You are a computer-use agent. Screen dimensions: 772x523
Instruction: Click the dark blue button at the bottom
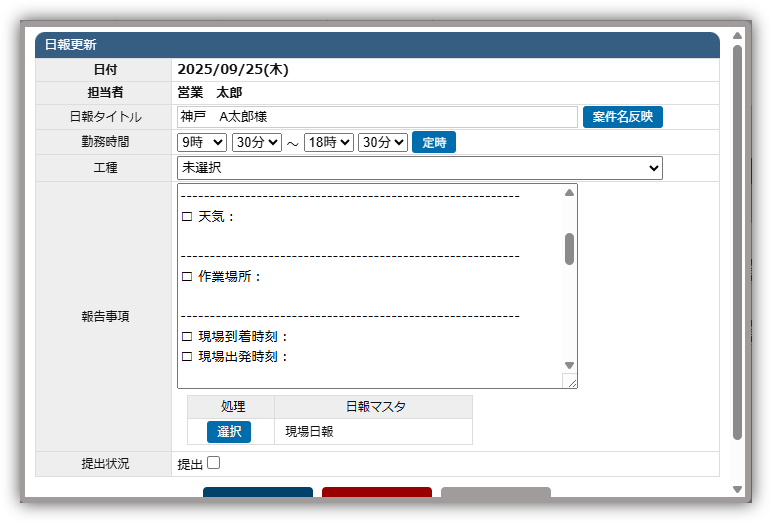pos(257,493)
